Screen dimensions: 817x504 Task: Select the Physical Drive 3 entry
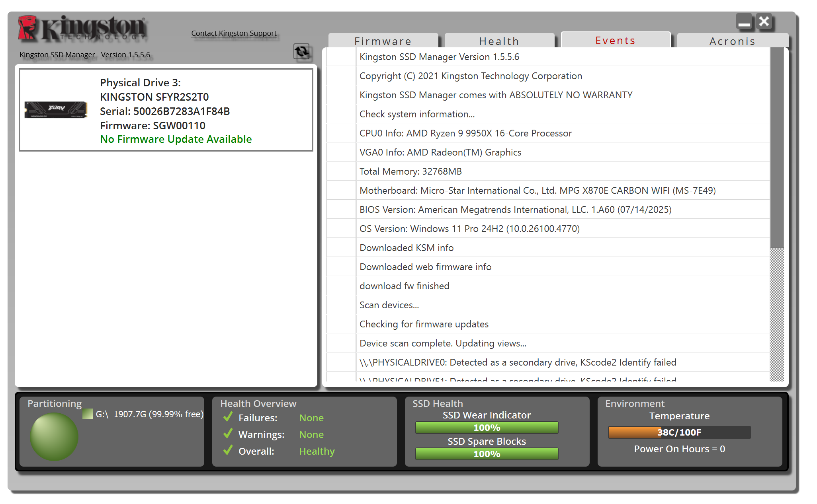click(166, 110)
